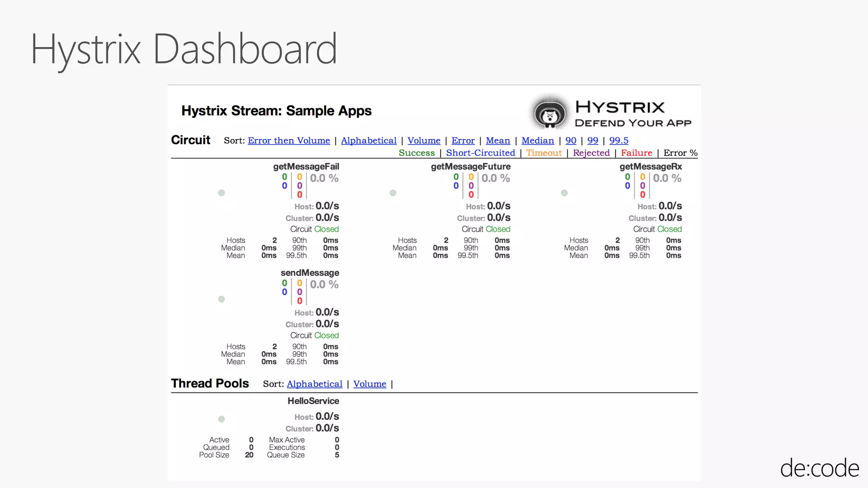Click getMessageFuture circuit status circle
The width and height of the screenshot is (868, 488).
393,193
